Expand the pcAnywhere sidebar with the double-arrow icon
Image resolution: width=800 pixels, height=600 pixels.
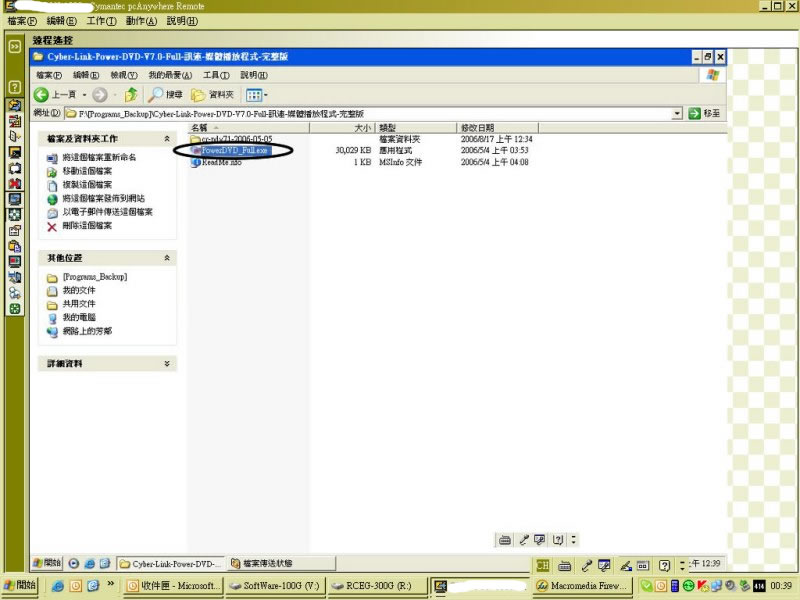coord(15,46)
